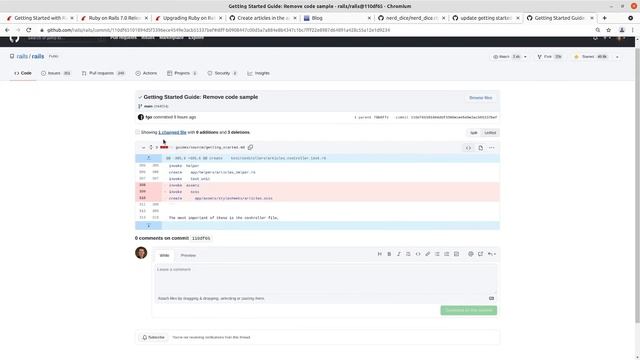Apply italic formatting in comment toolbar
Viewport: 640px width, 360px height.
[x=399, y=254]
